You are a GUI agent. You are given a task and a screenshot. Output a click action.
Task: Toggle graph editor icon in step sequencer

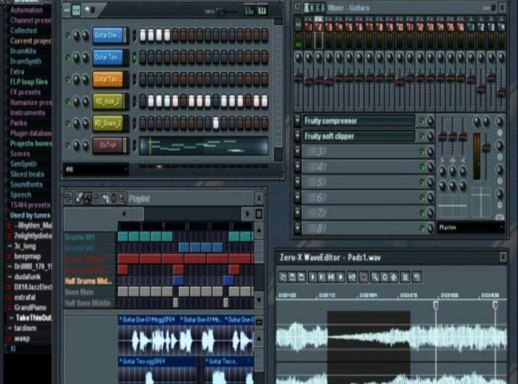249,11
